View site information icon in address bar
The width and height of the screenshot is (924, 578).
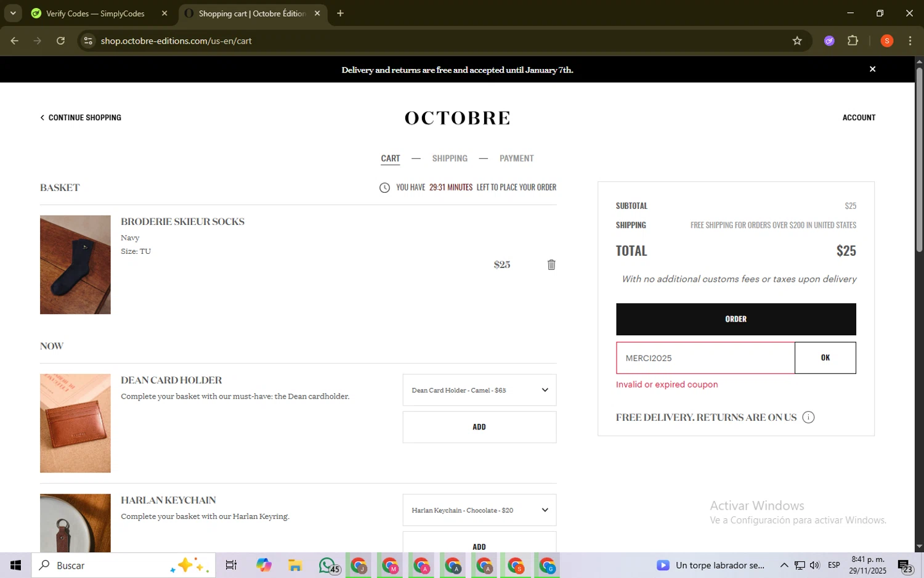(88, 41)
